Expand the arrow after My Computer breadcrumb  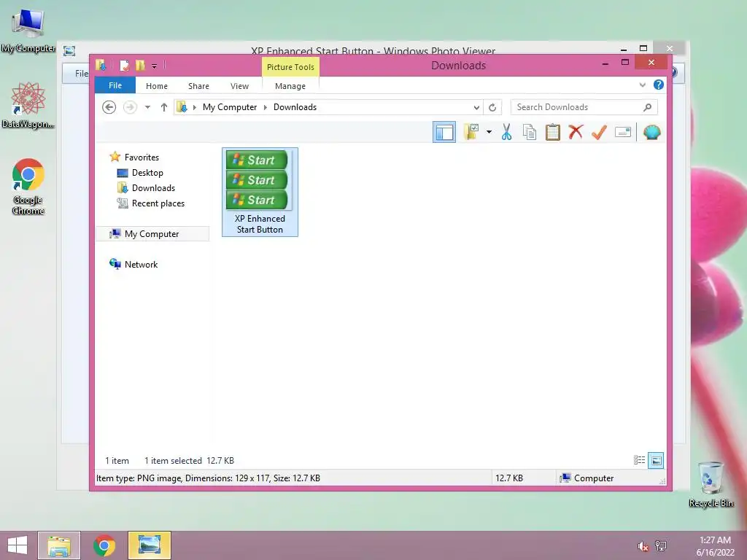[x=266, y=107]
